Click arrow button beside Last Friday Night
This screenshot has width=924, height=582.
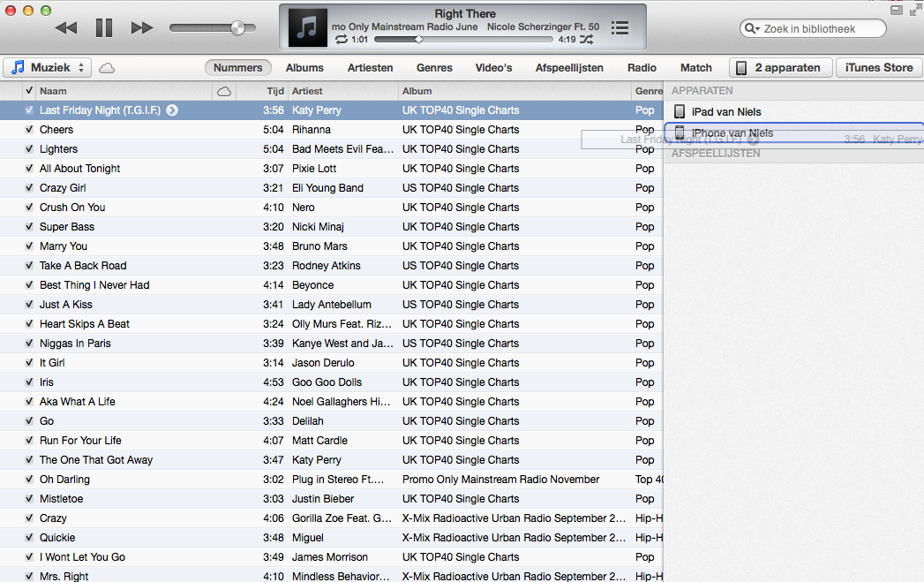point(172,110)
